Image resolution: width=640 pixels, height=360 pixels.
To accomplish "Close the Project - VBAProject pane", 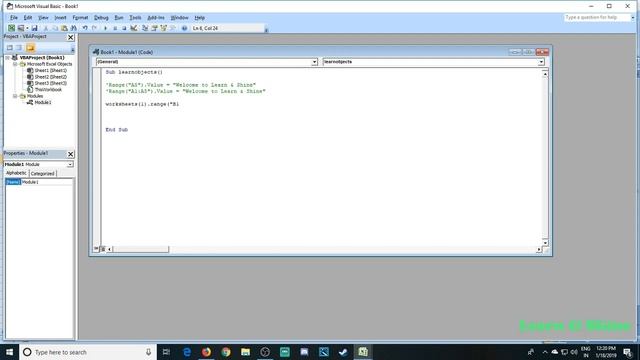I will pos(71,37).
